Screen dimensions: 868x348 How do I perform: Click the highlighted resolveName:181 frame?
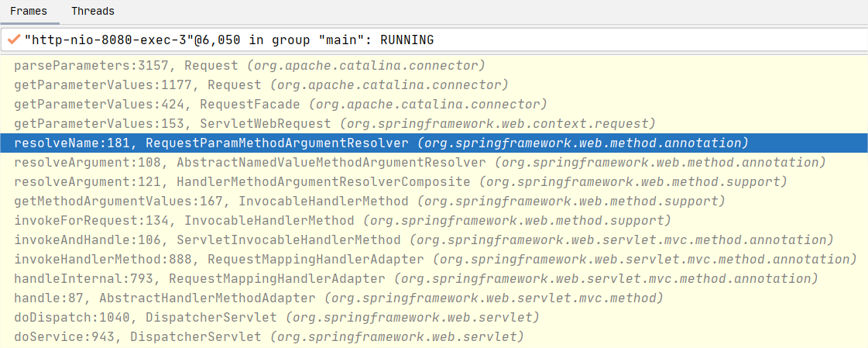[381, 143]
